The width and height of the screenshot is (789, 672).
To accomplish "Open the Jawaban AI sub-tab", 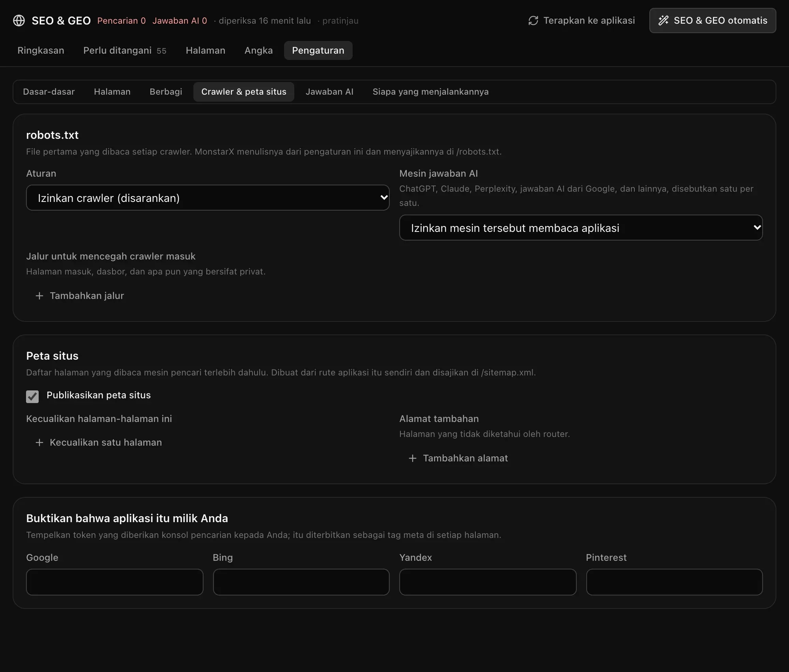I will click(x=329, y=92).
